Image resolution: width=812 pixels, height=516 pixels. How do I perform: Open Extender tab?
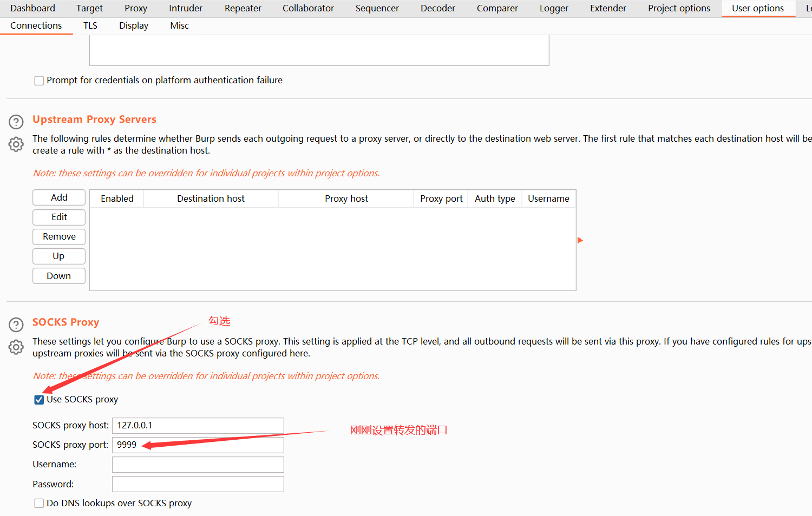click(x=608, y=8)
